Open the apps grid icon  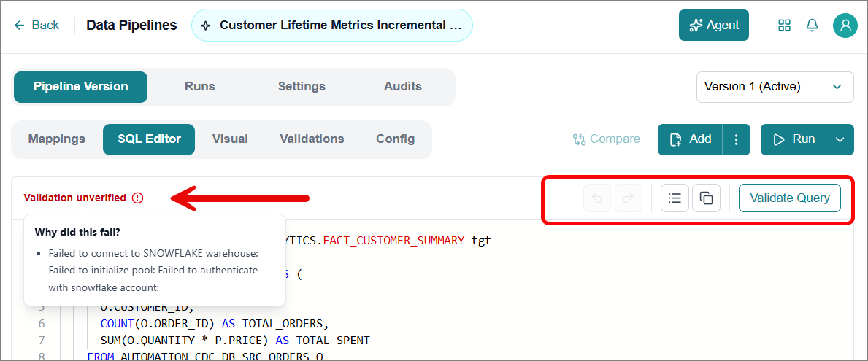[784, 26]
